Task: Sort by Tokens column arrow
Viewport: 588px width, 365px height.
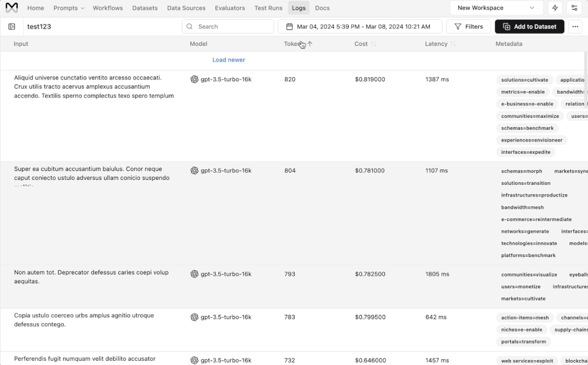Action: tap(310, 44)
